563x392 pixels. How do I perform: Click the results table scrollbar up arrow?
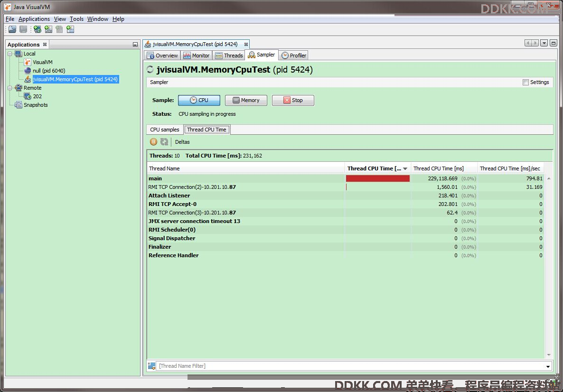click(x=549, y=178)
